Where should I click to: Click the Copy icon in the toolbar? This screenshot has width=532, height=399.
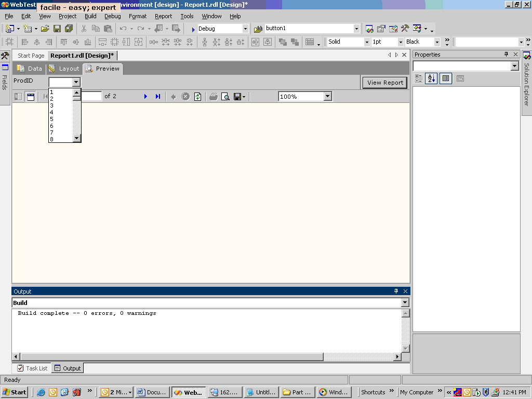pyautogui.click(x=96, y=29)
